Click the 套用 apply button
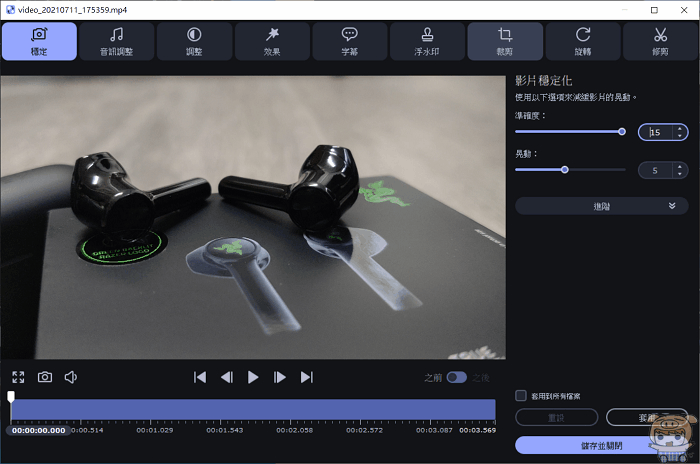Screen dimensions: 700x464 pyautogui.click(x=647, y=418)
